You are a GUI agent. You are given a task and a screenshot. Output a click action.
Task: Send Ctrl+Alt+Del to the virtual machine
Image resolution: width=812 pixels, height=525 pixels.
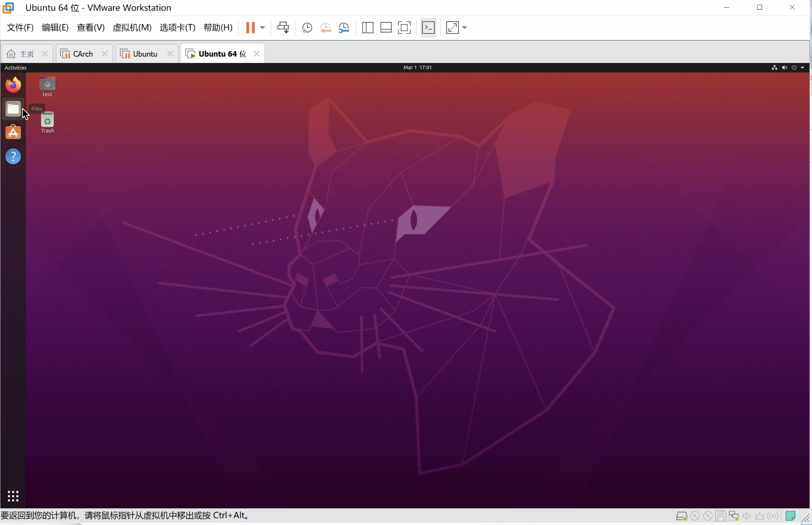283,27
